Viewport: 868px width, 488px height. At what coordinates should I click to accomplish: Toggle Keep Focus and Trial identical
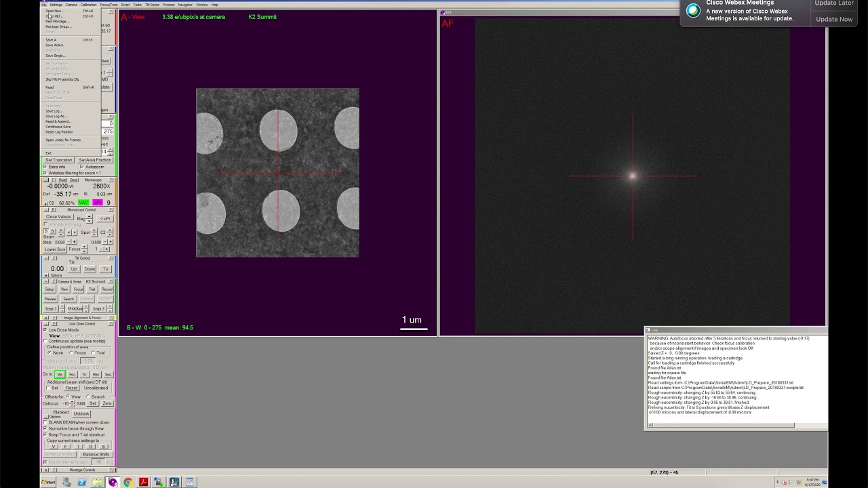45,434
